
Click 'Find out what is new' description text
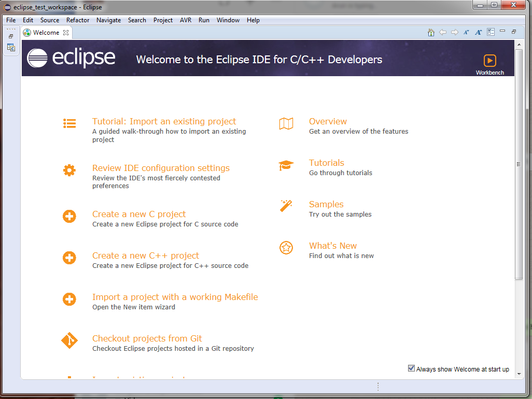pos(341,256)
